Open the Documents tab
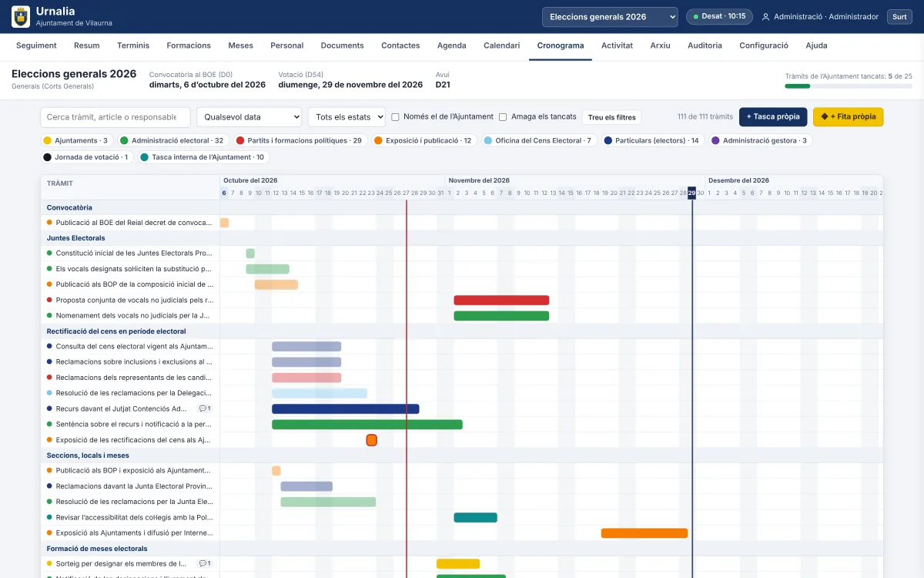This screenshot has width=924, height=578. coord(342,45)
